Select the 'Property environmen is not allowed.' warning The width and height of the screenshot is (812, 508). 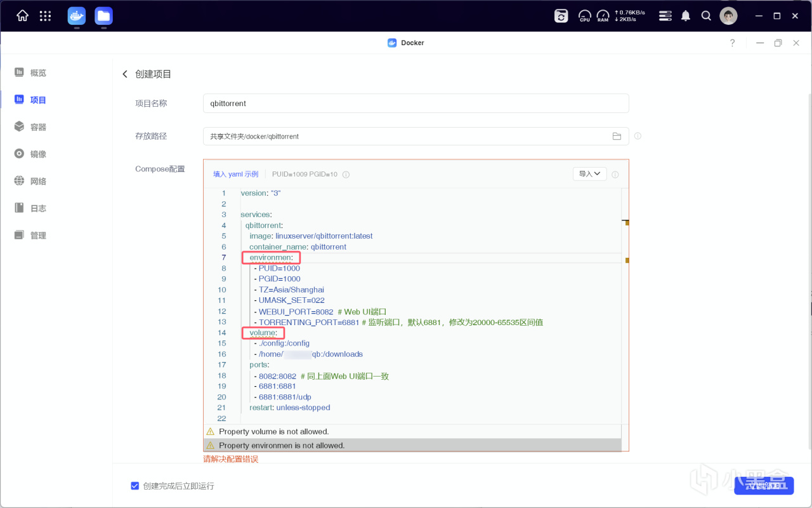[412, 446]
